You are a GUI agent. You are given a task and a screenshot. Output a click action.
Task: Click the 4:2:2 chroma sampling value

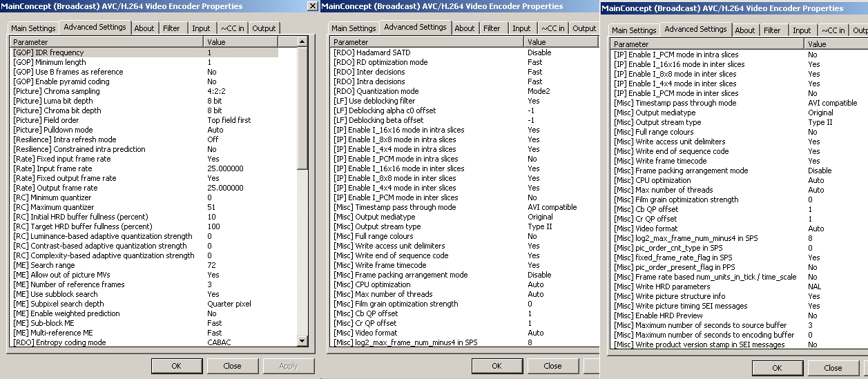(x=217, y=91)
